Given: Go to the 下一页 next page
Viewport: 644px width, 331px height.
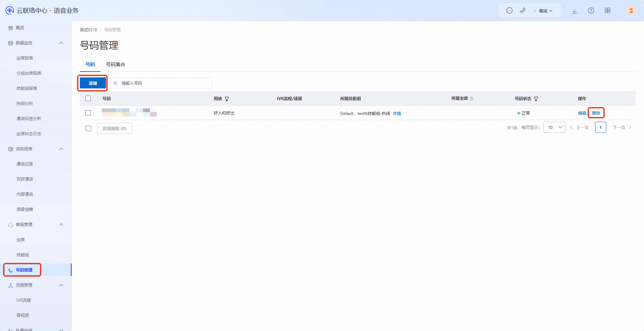Looking at the screenshot, I should coord(622,127).
